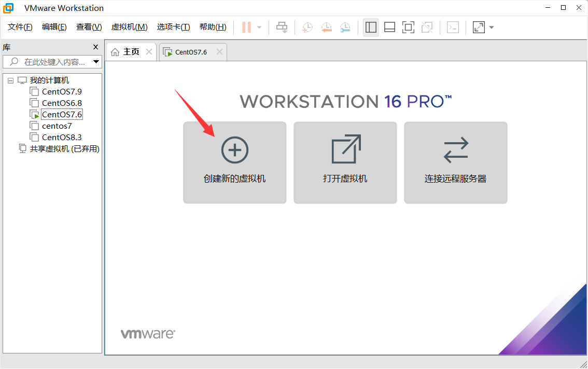The image size is (588, 369).
Task: Click the unity mode toolbar icon
Action: (427, 27)
